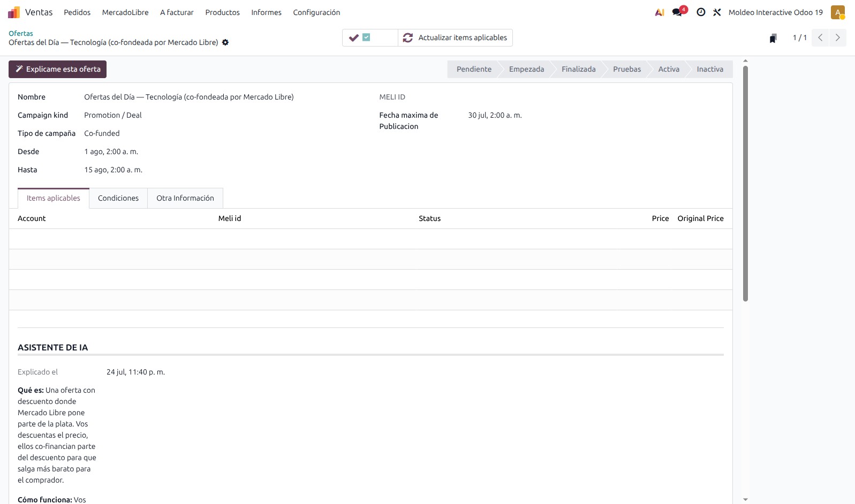The height and width of the screenshot is (504, 855).
Task: Open the developer tools wrench icon
Action: (x=717, y=12)
